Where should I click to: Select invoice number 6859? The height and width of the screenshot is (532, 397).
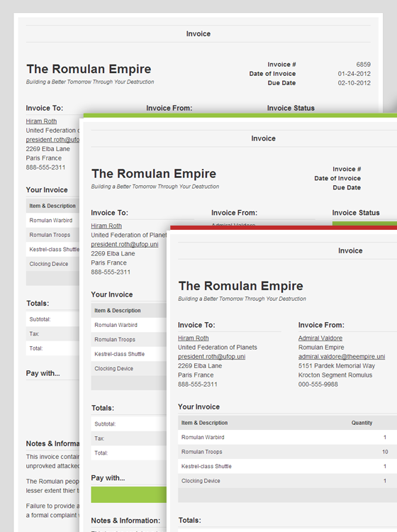click(364, 65)
